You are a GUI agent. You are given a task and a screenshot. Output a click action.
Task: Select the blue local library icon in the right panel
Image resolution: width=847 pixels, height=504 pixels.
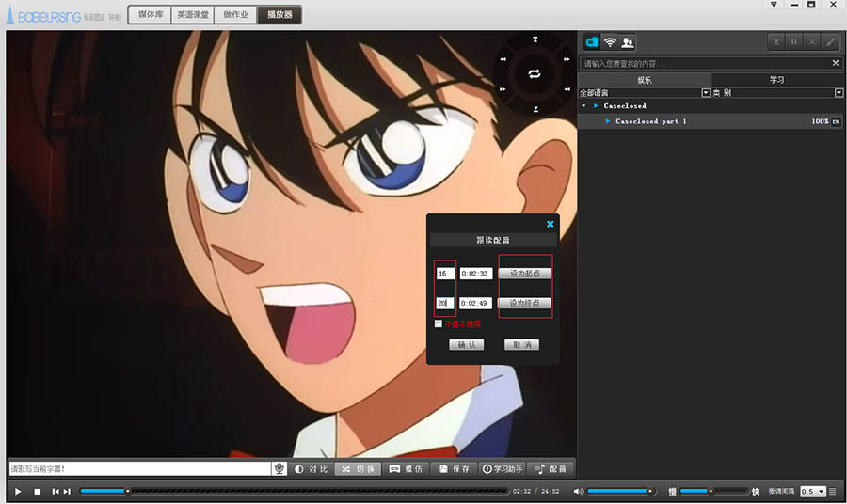pyautogui.click(x=592, y=41)
